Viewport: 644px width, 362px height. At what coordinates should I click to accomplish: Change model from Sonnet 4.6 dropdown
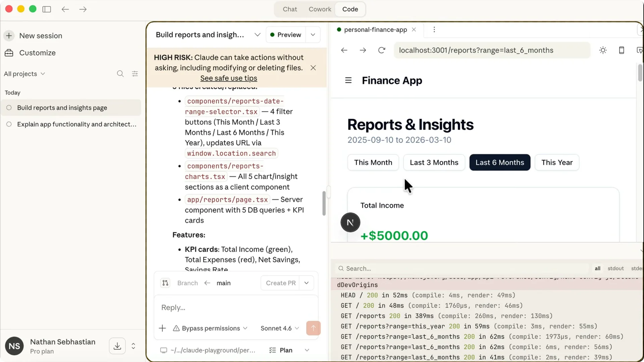coord(279,328)
